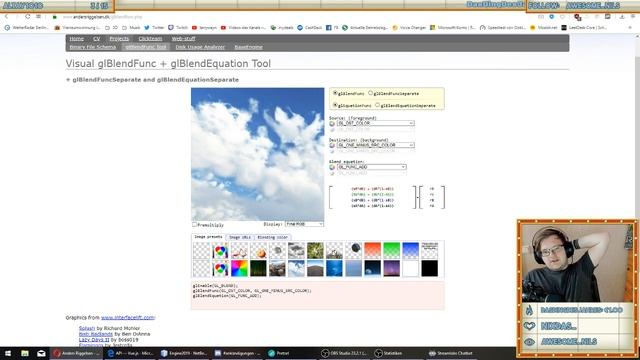640x360 pixels.
Task: Click the generated glBlendFunc code box
Action: tap(318, 295)
